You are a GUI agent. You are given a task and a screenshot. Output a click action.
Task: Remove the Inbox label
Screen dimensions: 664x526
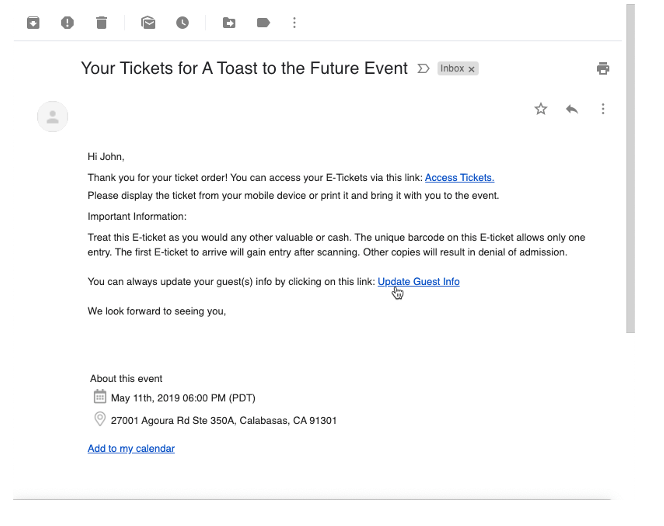(x=472, y=69)
